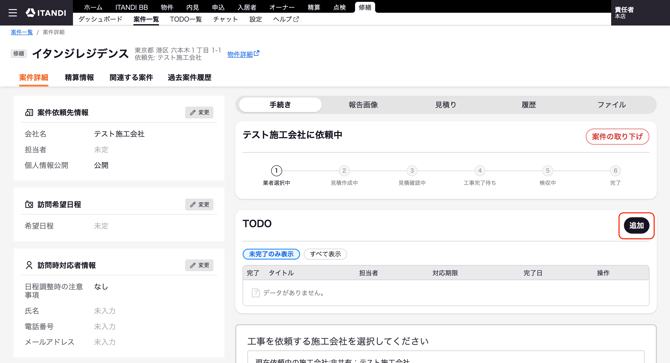Switch to the 関連する案件 tab
670x363 pixels.
click(x=131, y=77)
